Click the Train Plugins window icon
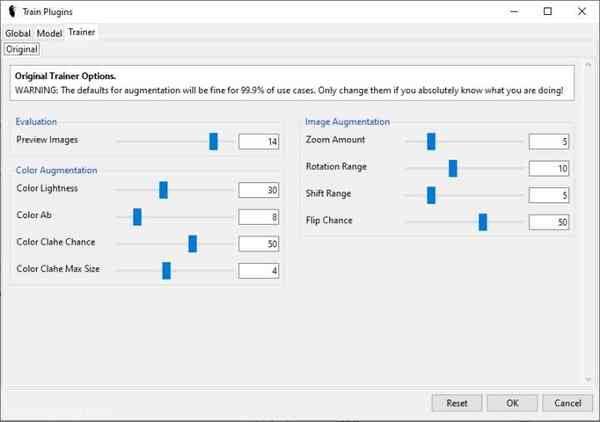Image resolution: width=600 pixels, height=422 pixels. click(x=12, y=11)
